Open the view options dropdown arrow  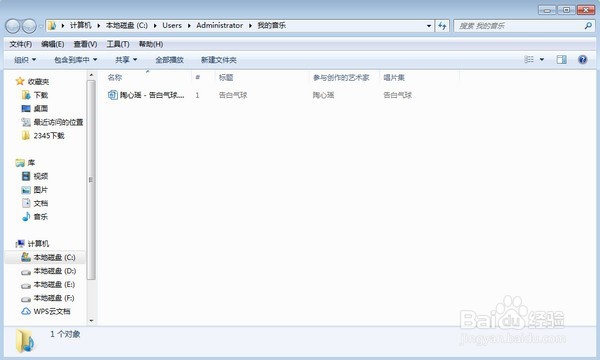542,59
